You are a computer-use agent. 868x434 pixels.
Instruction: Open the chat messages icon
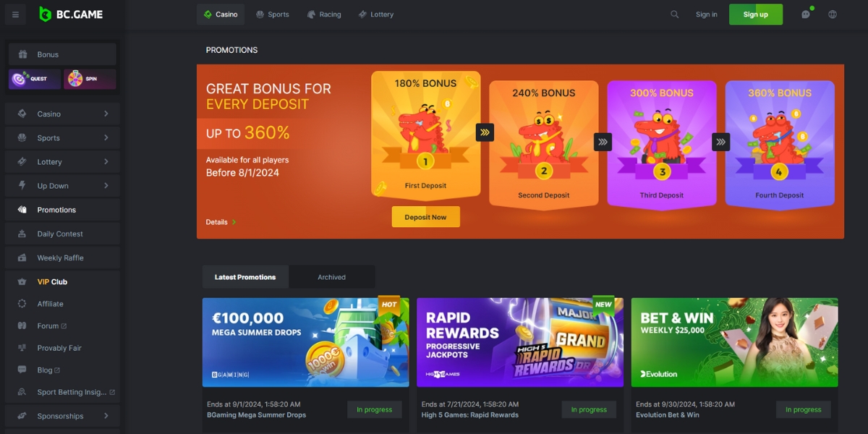[806, 14]
